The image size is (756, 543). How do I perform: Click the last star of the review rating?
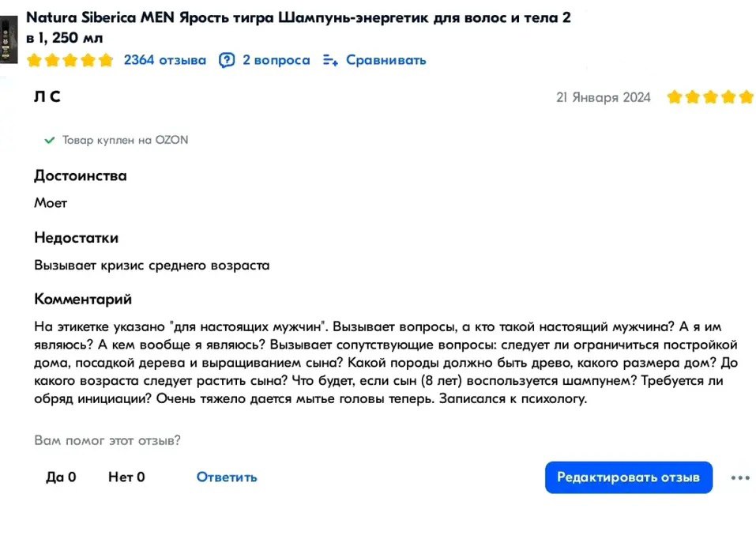click(745, 97)
